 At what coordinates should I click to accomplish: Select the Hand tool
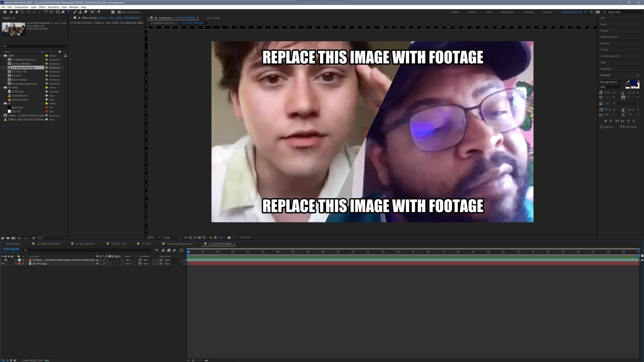click(17, 12)
